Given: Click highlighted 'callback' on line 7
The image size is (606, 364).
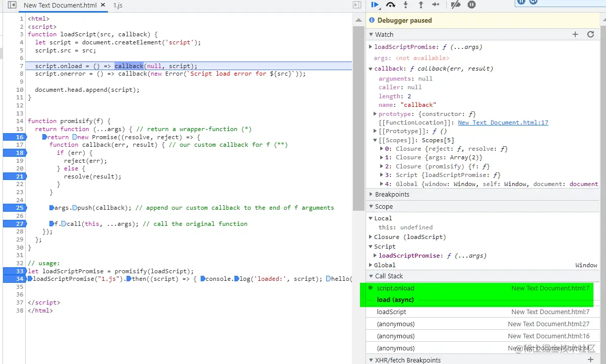Looking at the screenshot, I should (x=129, y=66).
